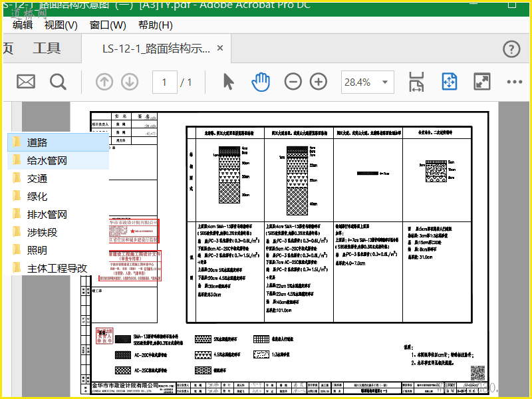Activate the hand pan tool

tap(261, 82)
